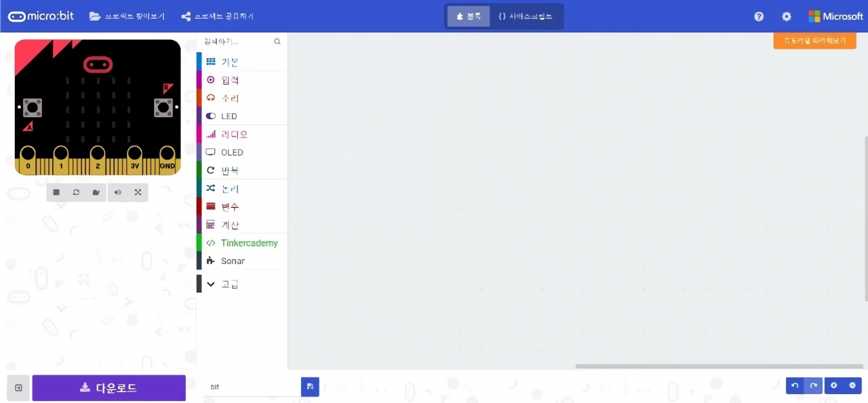868x403 pixels.
Task: Zoom in on the block workspace
Action: click(833, 386)
